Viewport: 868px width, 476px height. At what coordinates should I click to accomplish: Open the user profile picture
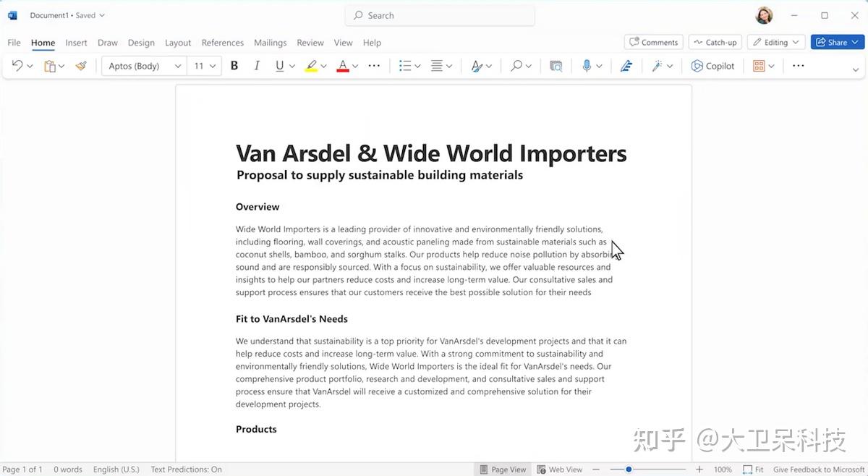pos(764,15)
